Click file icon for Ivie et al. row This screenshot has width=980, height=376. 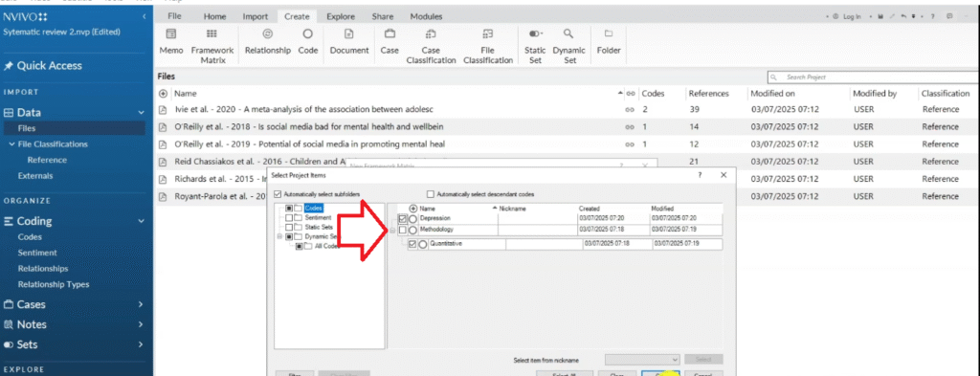163,109
